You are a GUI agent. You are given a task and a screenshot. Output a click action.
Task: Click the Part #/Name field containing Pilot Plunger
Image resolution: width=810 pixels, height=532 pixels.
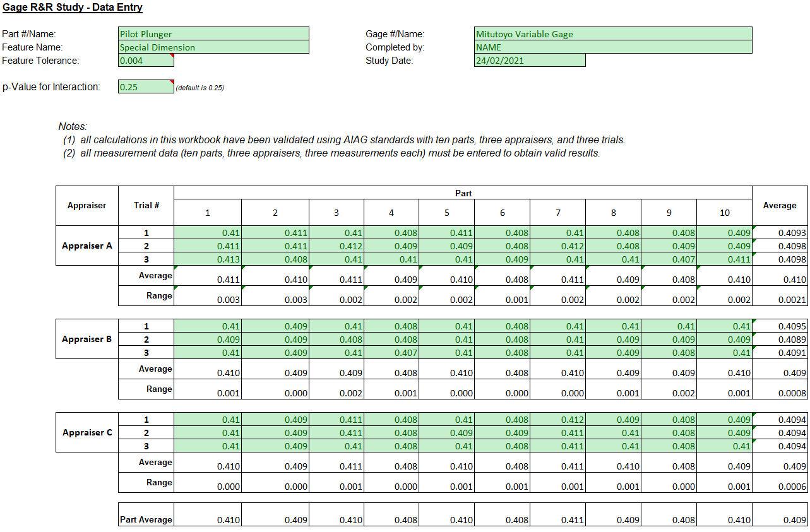pos(213,34)
